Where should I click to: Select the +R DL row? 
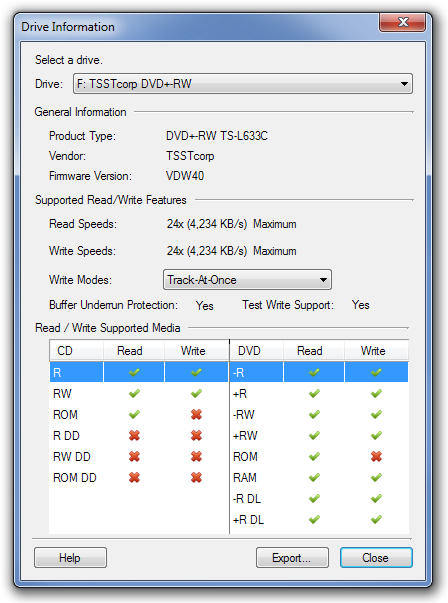(x=319, y=520)
